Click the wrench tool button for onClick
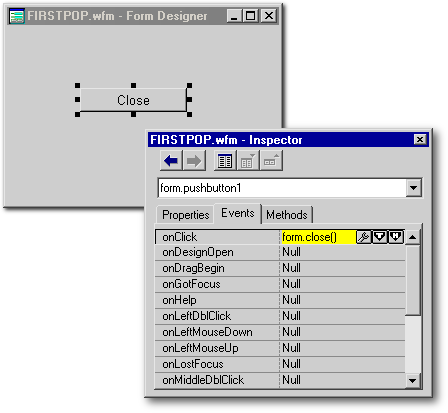The width and height of the screenshot is (448, 413). pos(364,237)
